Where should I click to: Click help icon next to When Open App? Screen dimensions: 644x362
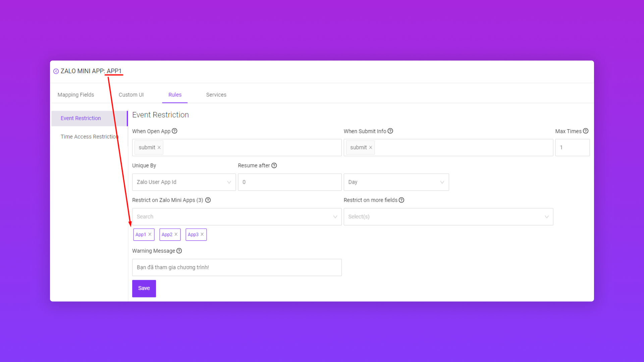[174, 131]
